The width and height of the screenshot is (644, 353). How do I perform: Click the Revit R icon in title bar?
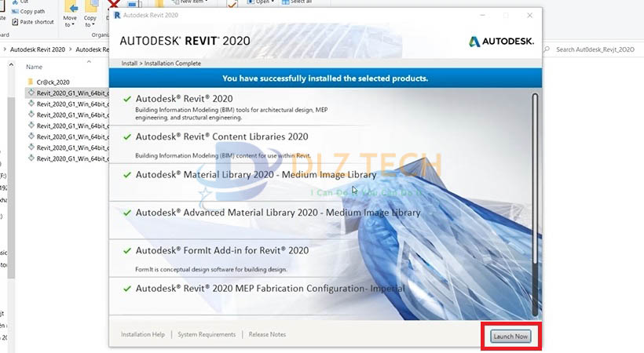coord(117,15)
